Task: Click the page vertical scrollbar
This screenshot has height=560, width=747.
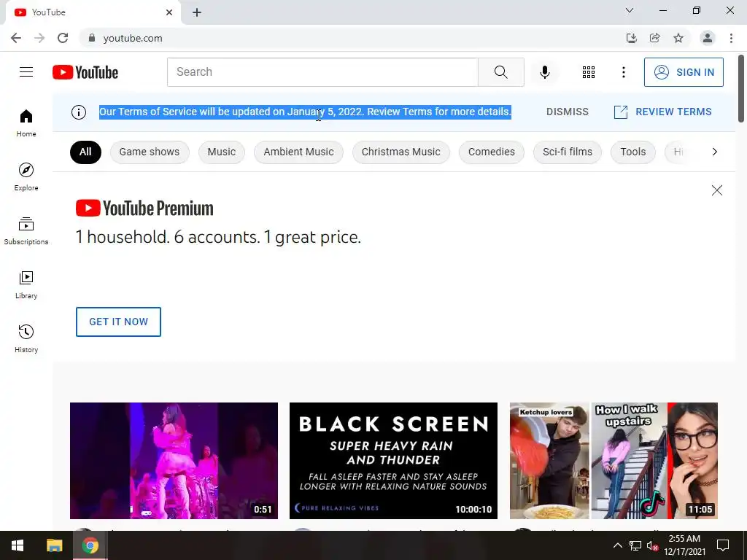Action: (741, 88)
